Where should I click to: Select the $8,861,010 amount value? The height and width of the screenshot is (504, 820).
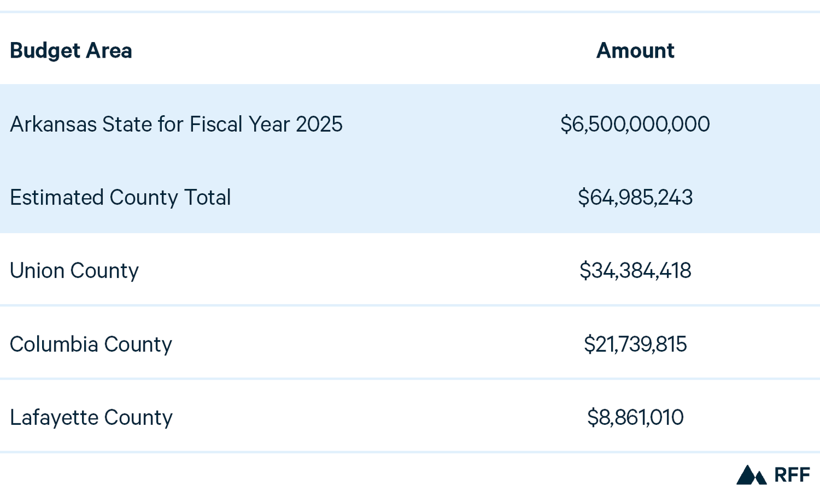[635, 418]
